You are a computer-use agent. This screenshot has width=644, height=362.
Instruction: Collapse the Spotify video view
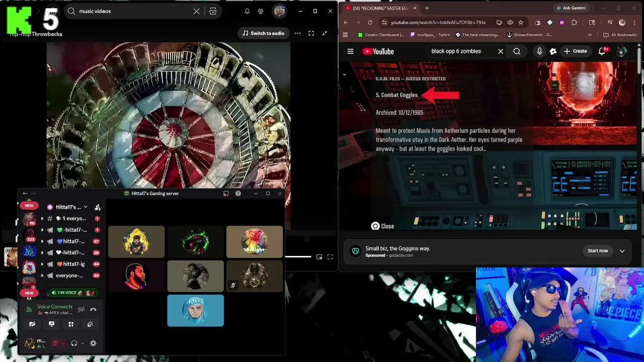click(x=325, y=33)
